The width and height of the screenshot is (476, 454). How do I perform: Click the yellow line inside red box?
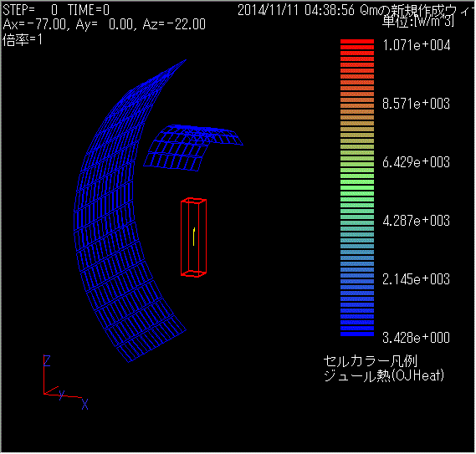point(194,237)
